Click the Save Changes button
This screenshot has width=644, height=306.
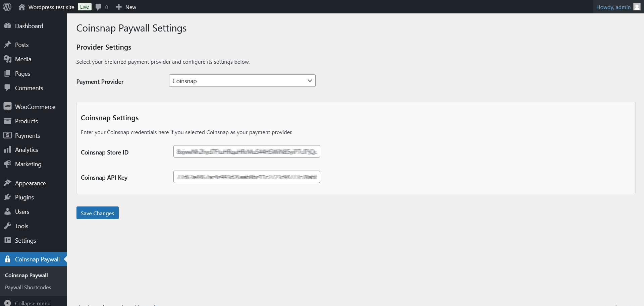point(97,213)
